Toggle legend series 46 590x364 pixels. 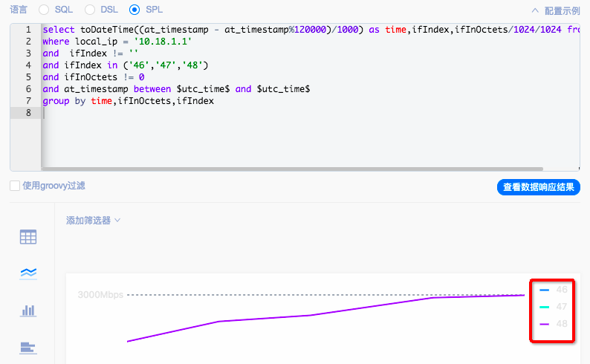553,290
